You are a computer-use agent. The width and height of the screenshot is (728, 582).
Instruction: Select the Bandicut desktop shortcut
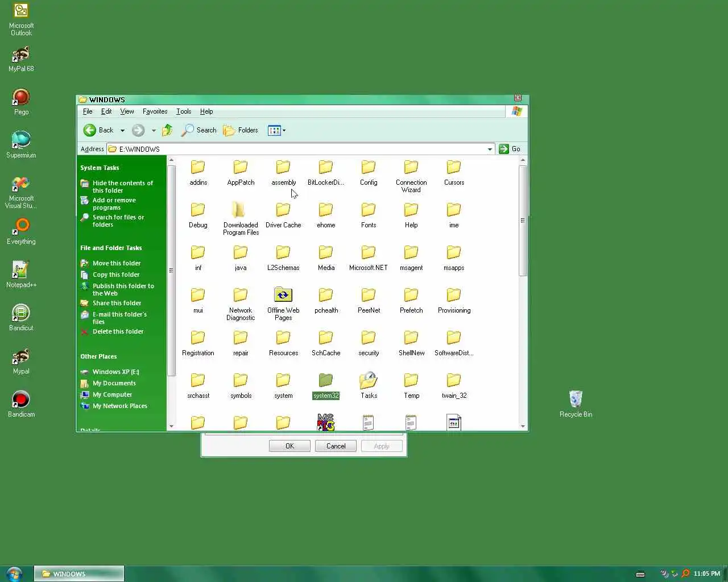[21, 318]
